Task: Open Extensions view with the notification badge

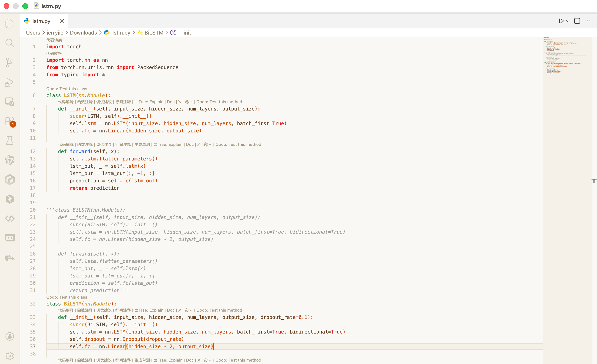Action: tap(10, 121)
